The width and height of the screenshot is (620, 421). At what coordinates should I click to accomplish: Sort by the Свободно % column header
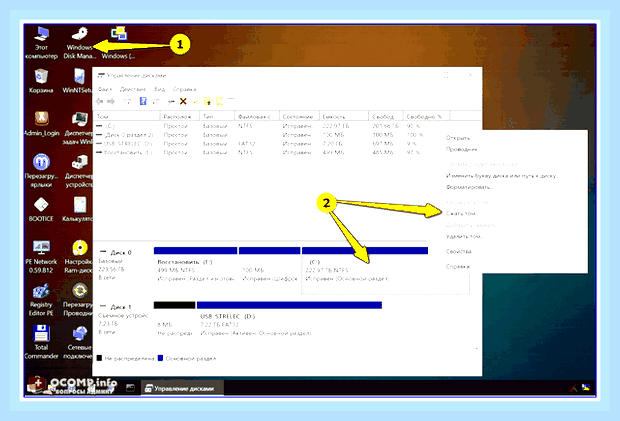[x=426, y=117]
